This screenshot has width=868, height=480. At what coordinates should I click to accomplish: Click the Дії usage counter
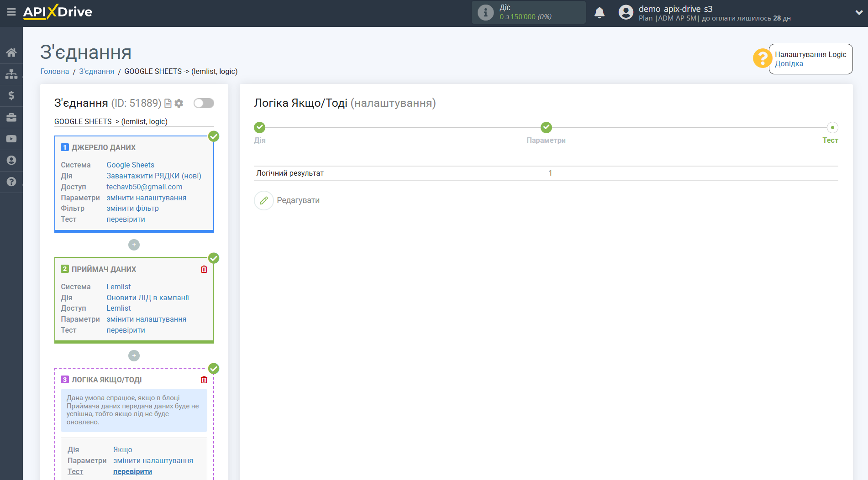tap(529, 12)
